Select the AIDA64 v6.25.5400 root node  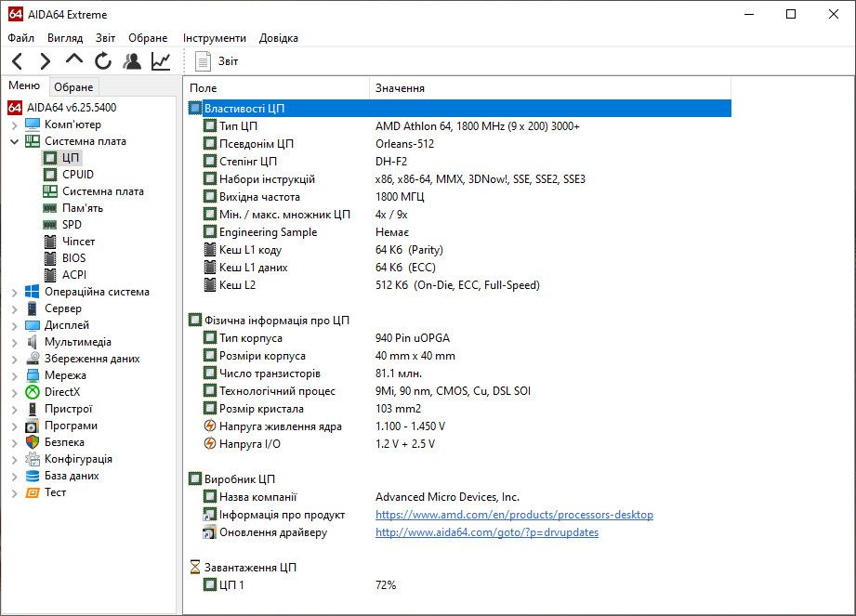point(72,108)
